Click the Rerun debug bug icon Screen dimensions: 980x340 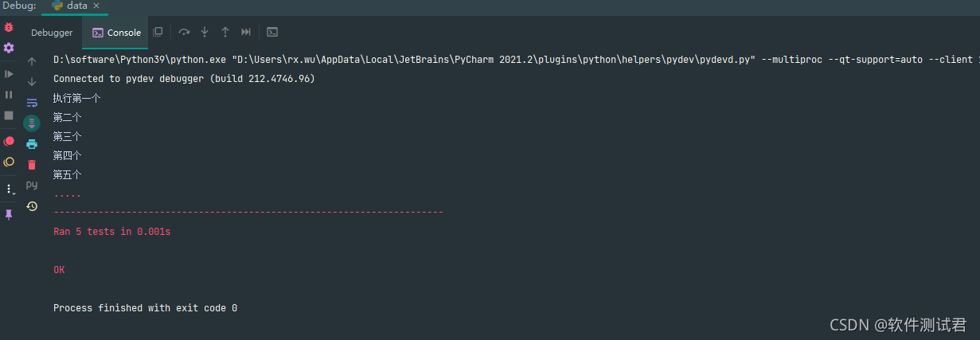click(9, 27)
